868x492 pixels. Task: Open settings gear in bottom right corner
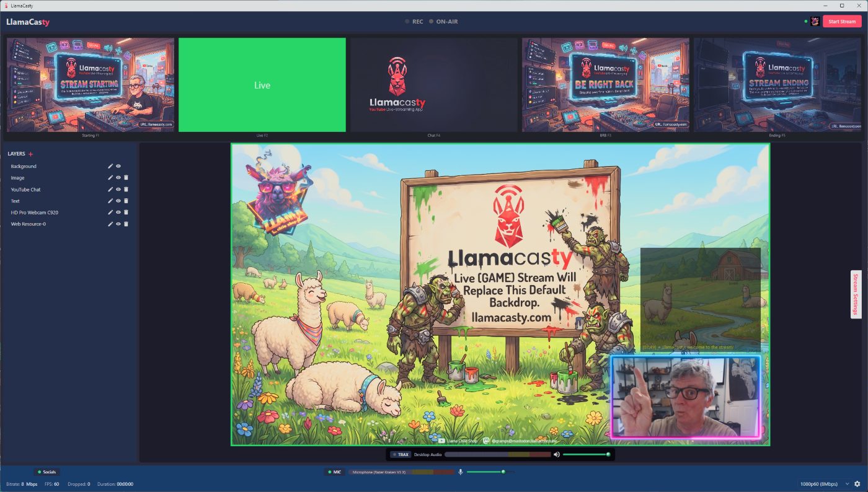pos(857,484)
